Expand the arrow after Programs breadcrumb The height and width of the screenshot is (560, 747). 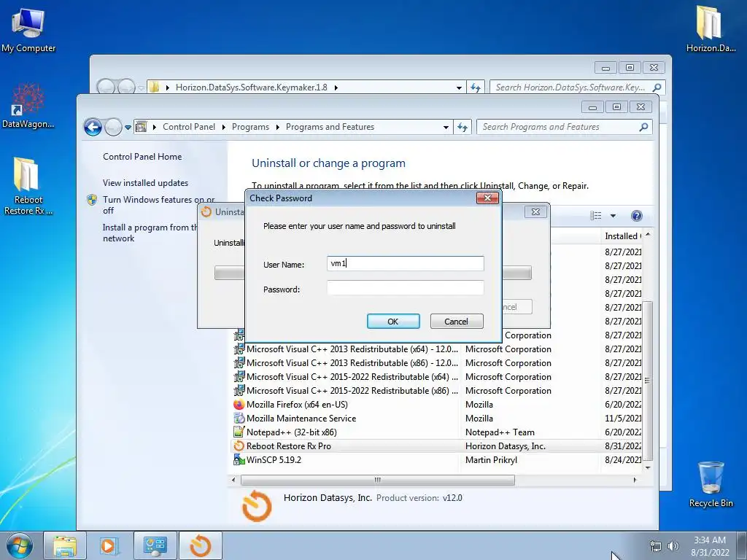pos(277,127)
